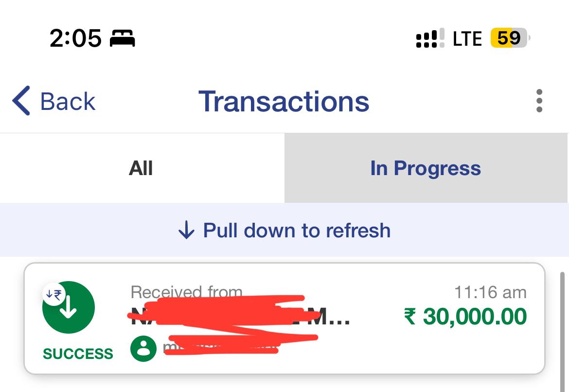Tap the LTE network indicator
The image size is (569, 392).
467,38
